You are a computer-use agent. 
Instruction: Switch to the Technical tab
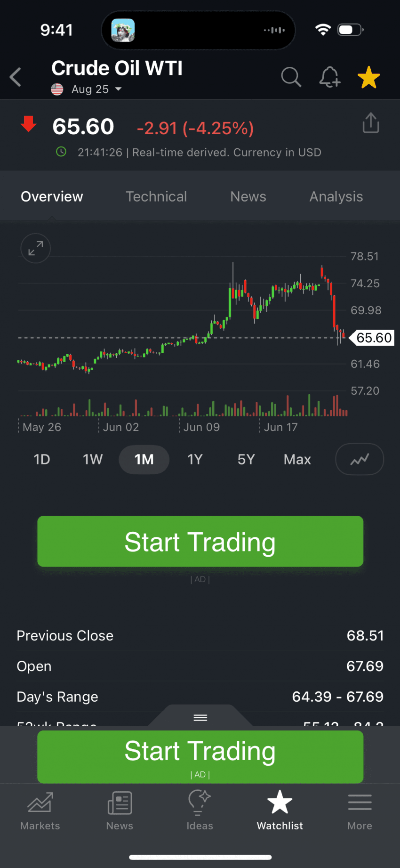pyautogui.click(x=156, y=196)
